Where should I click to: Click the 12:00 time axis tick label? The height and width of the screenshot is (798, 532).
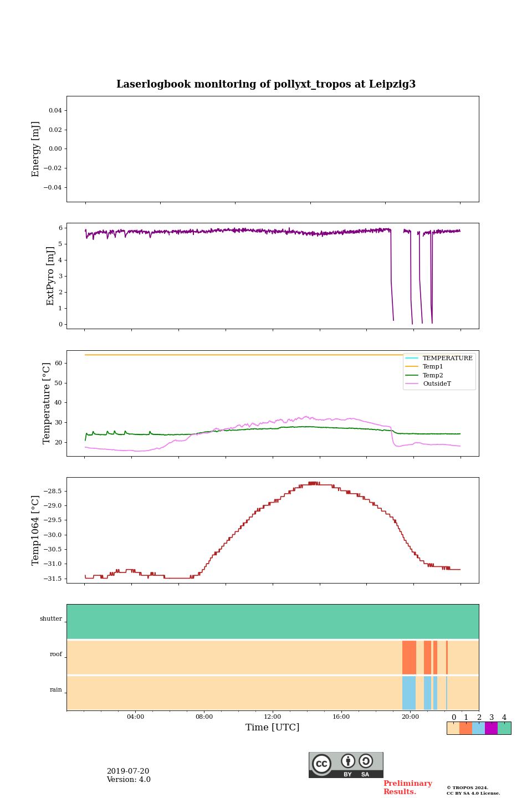(x=273, y=717)
